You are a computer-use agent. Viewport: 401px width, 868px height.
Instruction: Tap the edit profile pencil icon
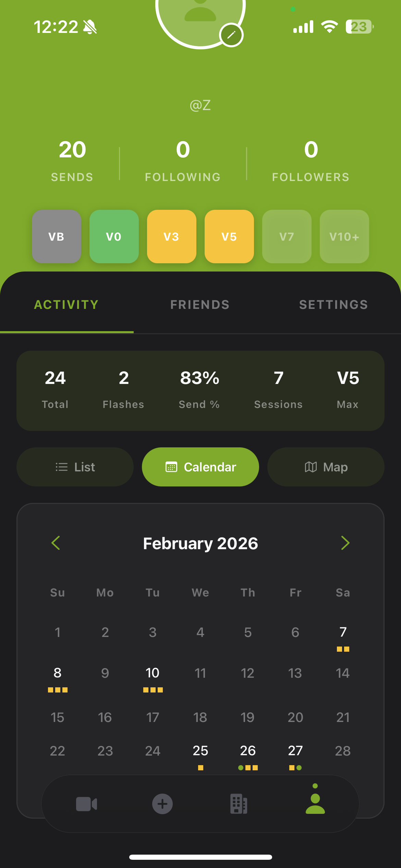(x=231, y=35)
